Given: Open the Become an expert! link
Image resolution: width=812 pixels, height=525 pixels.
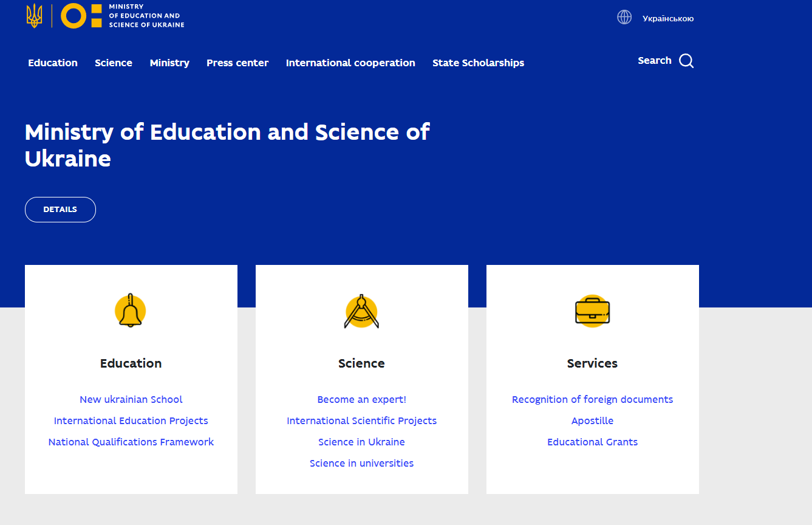Looking at the screenshot, I should coord(361,399).
